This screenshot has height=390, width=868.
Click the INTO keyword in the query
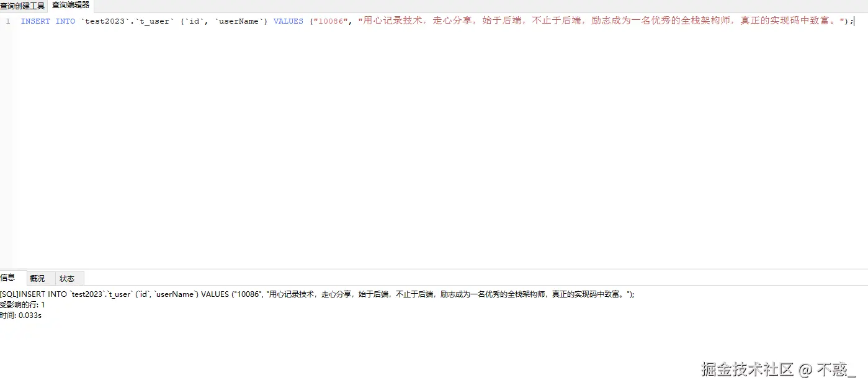[x=65, y=20]
